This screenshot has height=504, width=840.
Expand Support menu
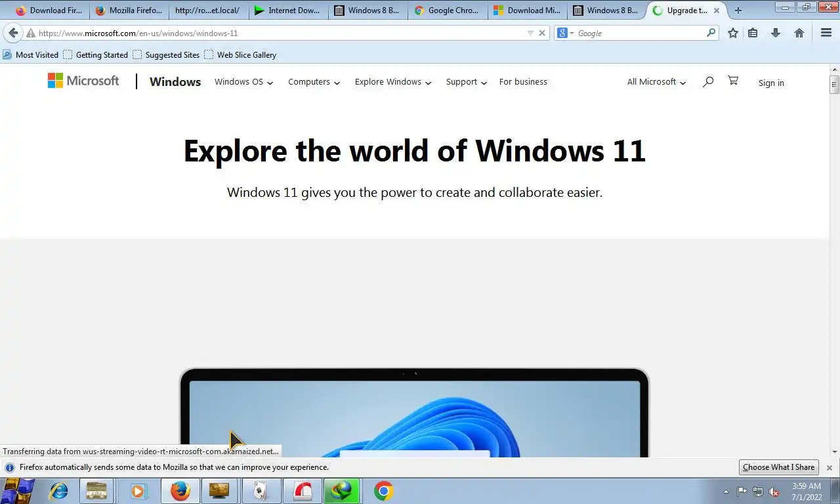tap(466, 82)
